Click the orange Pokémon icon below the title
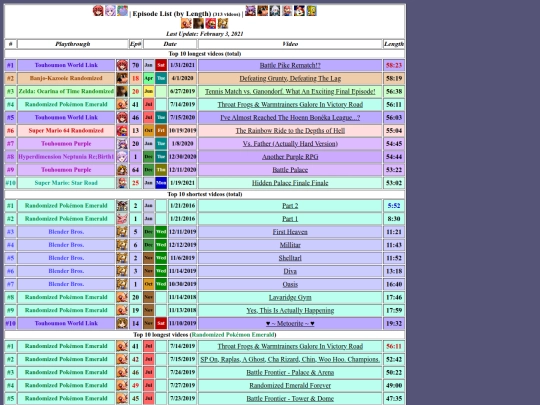540x405 pixels. [x=186, y=23]
